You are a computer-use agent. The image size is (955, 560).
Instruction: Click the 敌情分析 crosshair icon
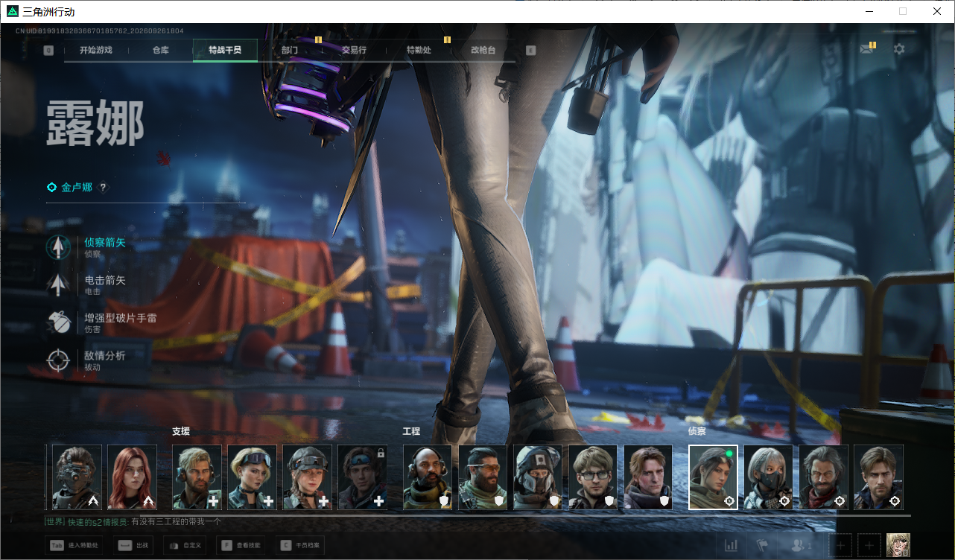click(x=58, y=360)
